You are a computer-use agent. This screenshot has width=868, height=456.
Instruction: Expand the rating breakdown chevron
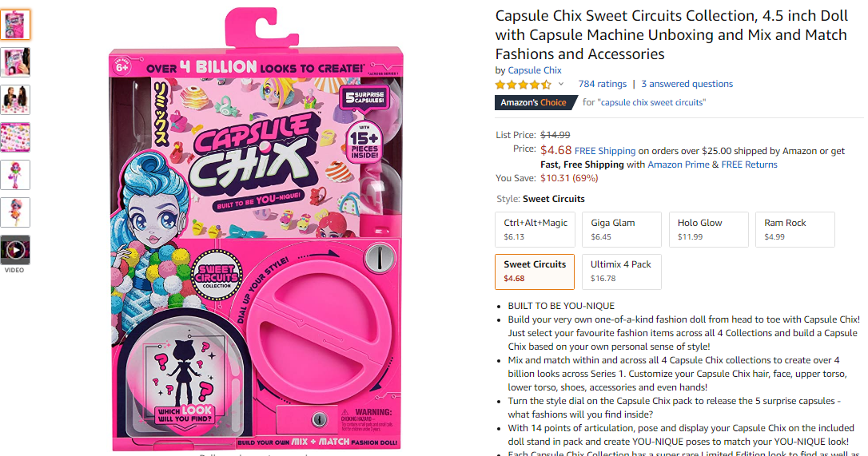pos(561,85)
